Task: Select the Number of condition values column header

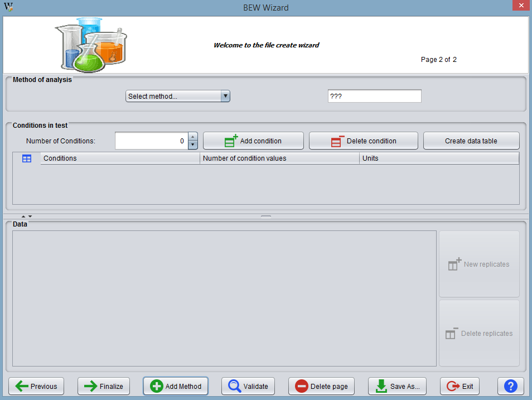Action: pos(279,158)
